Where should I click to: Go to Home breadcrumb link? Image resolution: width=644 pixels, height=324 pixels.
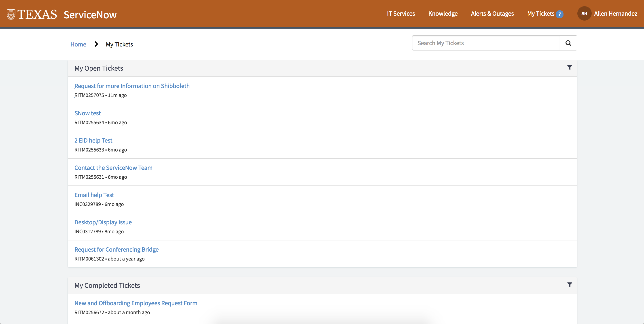78,44
